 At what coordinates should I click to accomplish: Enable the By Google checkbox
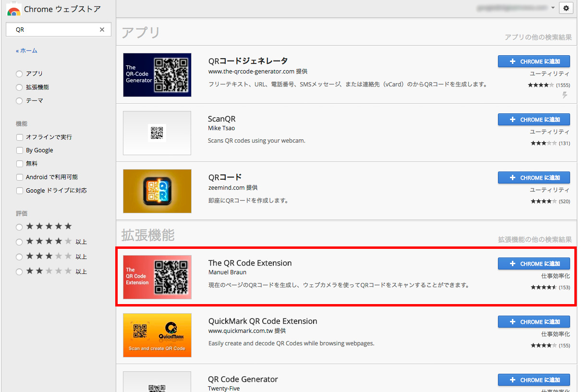(x=20, y=150)
